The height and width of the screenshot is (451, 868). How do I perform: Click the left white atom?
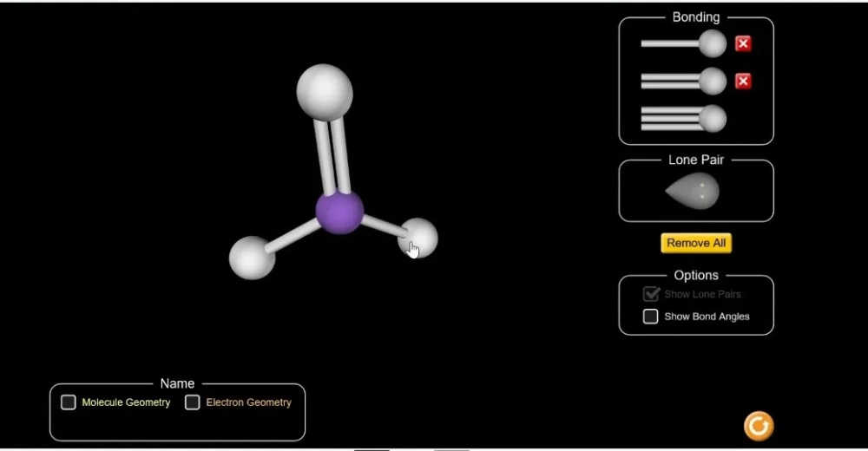click(252, 258)
